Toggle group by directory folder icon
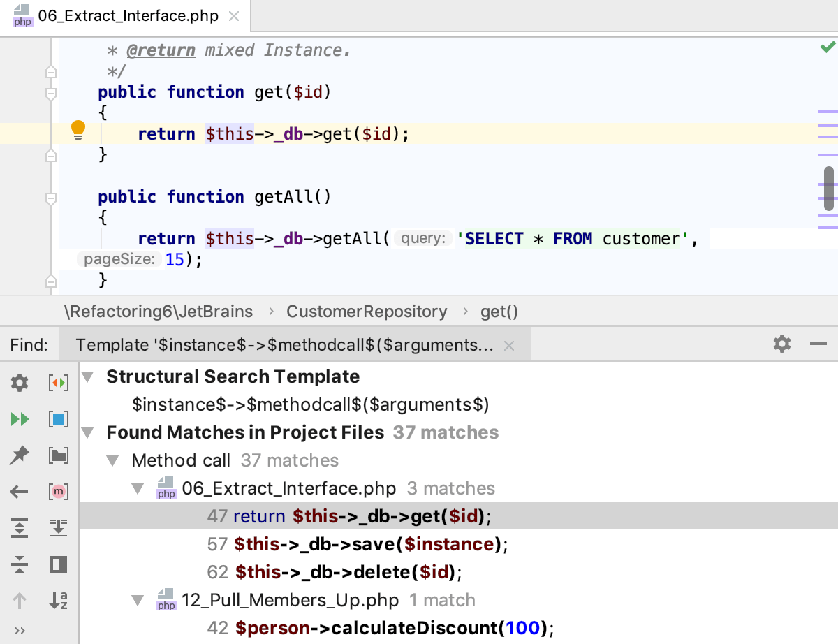The width and height of the screenshot is (838, 644). 59,455
